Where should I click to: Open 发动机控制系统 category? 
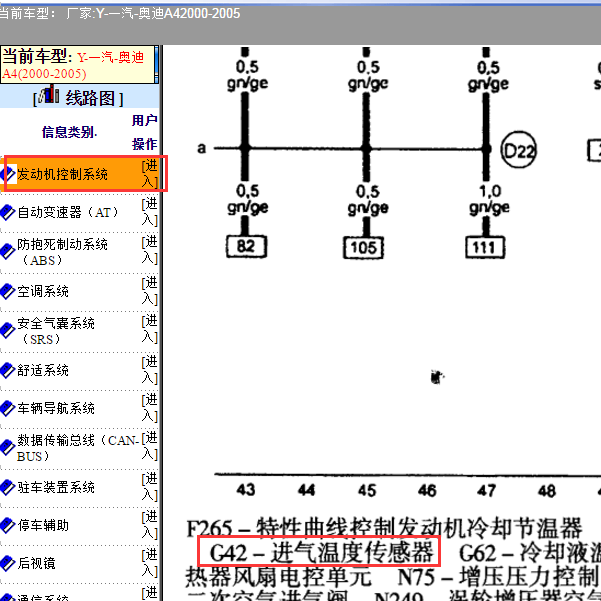click(x=62, y=174)
